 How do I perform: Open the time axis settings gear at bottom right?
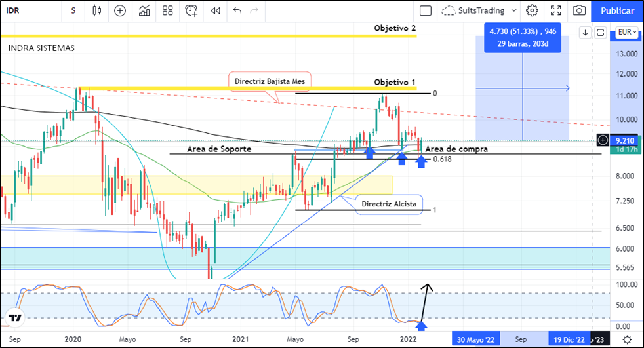(627, 339)
